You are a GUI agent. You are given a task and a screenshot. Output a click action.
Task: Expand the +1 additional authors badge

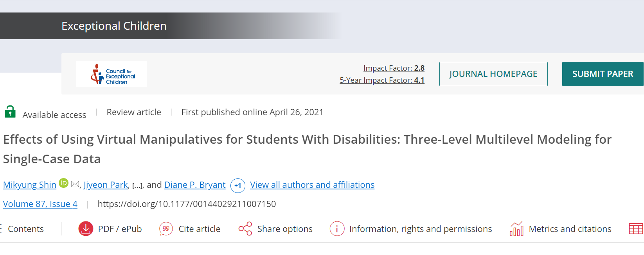pos(238,185)
